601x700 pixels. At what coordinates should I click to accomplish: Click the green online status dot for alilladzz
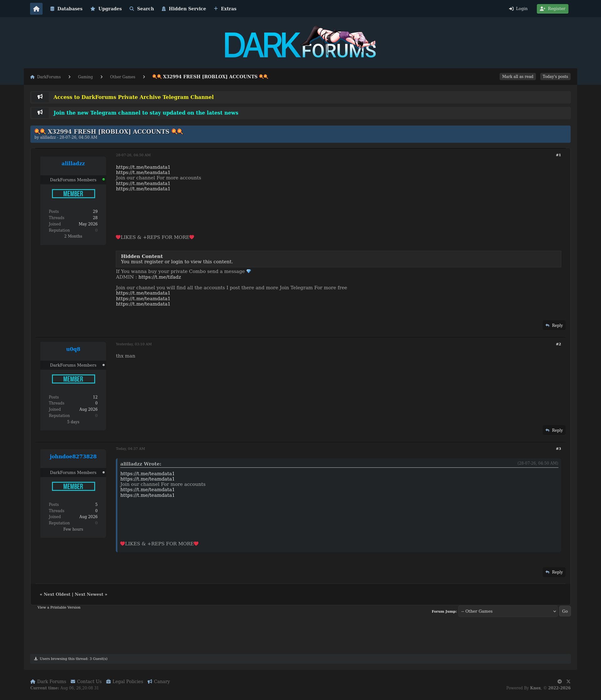(x=104, y=179)
